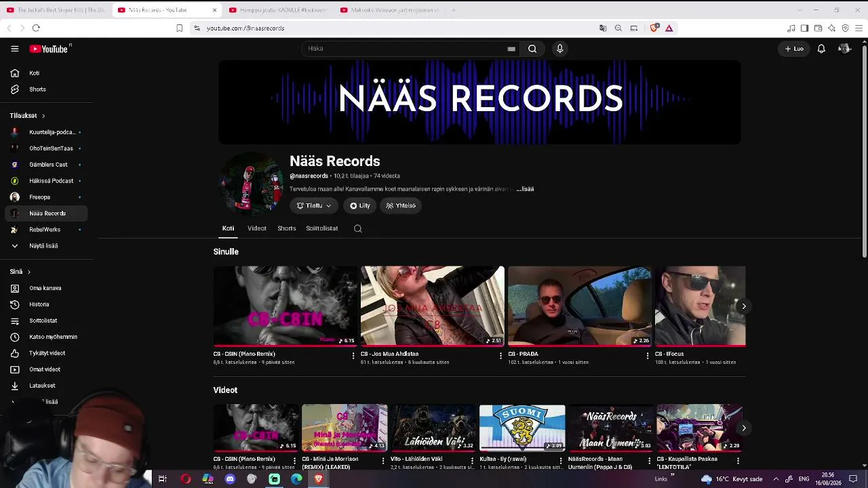This screenshot has width=868, height=488.
Task: Open the browser tab search chevron
Action: (x=798, y=10)
